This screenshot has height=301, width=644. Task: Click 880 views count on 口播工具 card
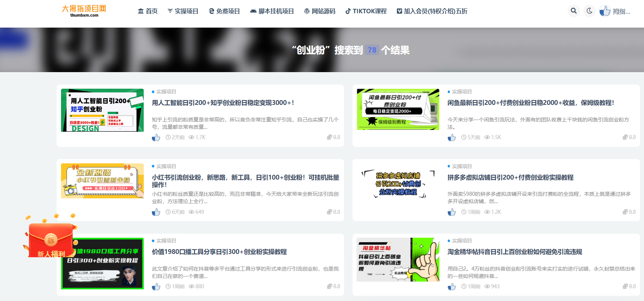coord(196,286)
